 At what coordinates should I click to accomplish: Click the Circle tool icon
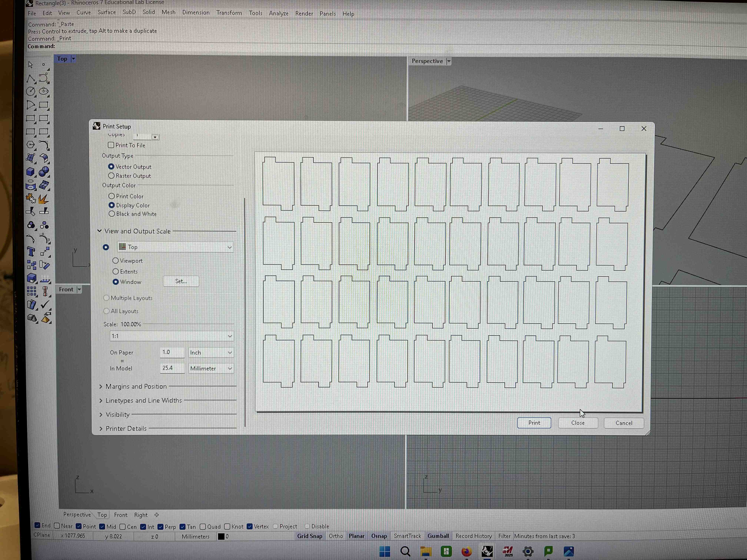(31, 91)
